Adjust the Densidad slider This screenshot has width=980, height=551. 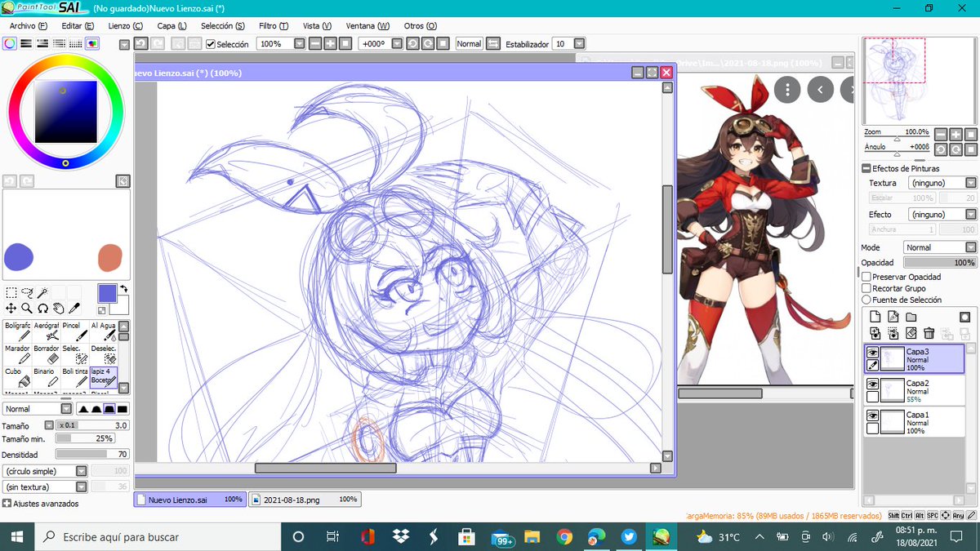click(x=92, y=454)
